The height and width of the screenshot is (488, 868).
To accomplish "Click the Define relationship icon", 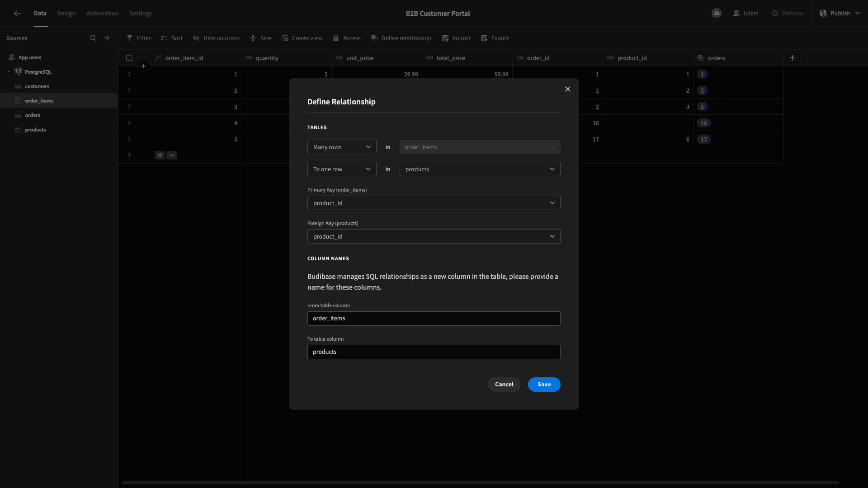I will pos(374,38).
